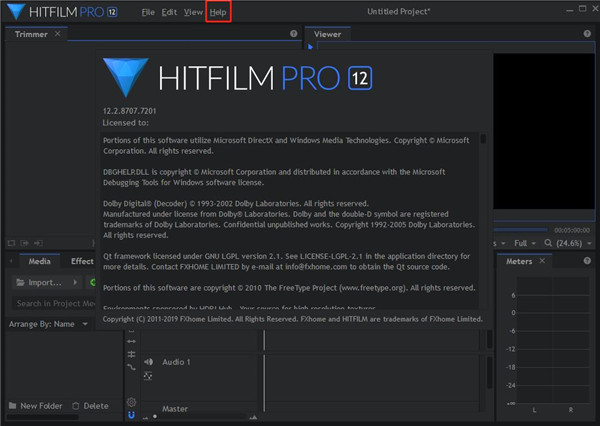Mute the Audio 1 track speaker icon
The height and width of the screenshot is (426, 600).
click(x=147, y=361)
